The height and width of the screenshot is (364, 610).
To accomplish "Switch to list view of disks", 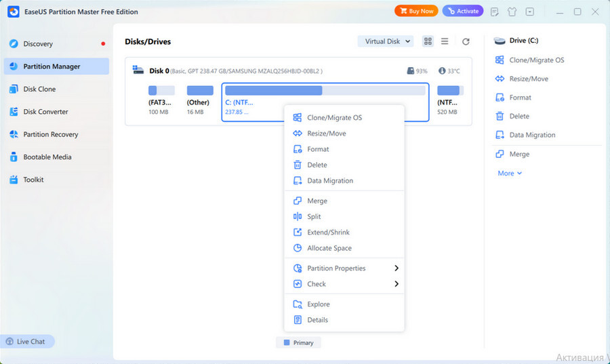I will (445, 41).
